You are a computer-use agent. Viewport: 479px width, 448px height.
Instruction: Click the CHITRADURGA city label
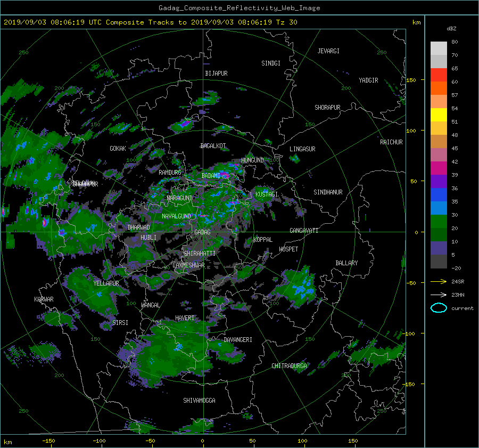(289, 366)
